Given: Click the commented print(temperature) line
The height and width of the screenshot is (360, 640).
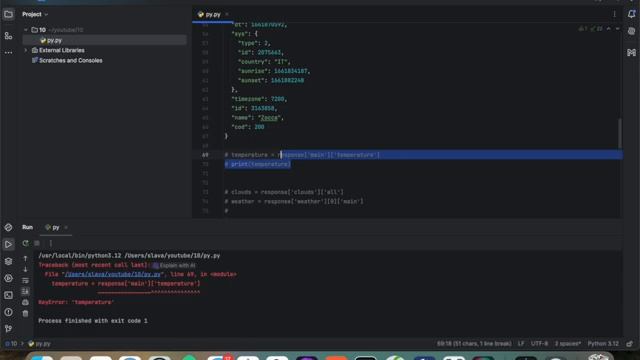Looking at the screenshot, I should [258, 164].
